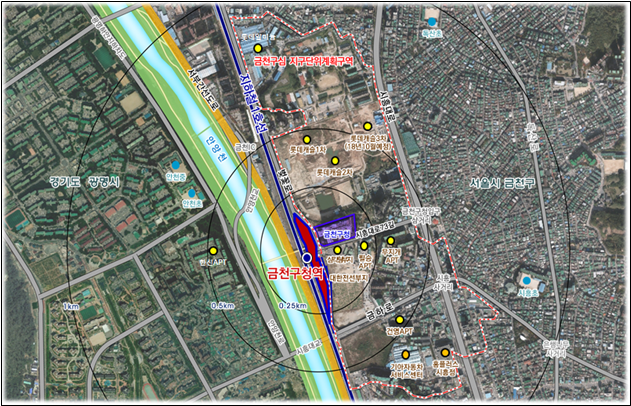Select the yellow dot left of 무지개 APT marker
The width and height of the screenshot is (631, 406).
(364, 245)
